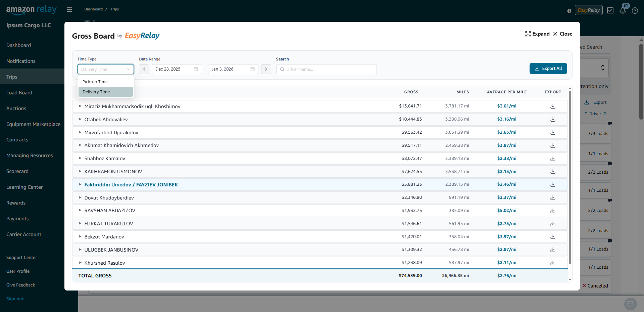Export RAVSHAN ABDAZIZOV's gross data
The height and width of the screenshot is (312, 644).
pos(553,211)
